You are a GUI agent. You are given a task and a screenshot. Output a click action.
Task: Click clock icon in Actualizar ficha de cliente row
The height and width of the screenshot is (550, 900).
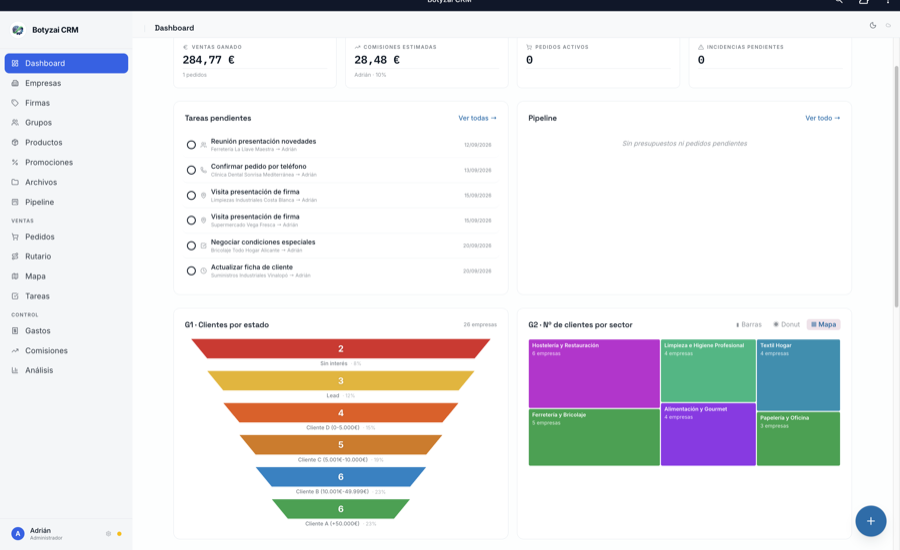click(204, 271)
